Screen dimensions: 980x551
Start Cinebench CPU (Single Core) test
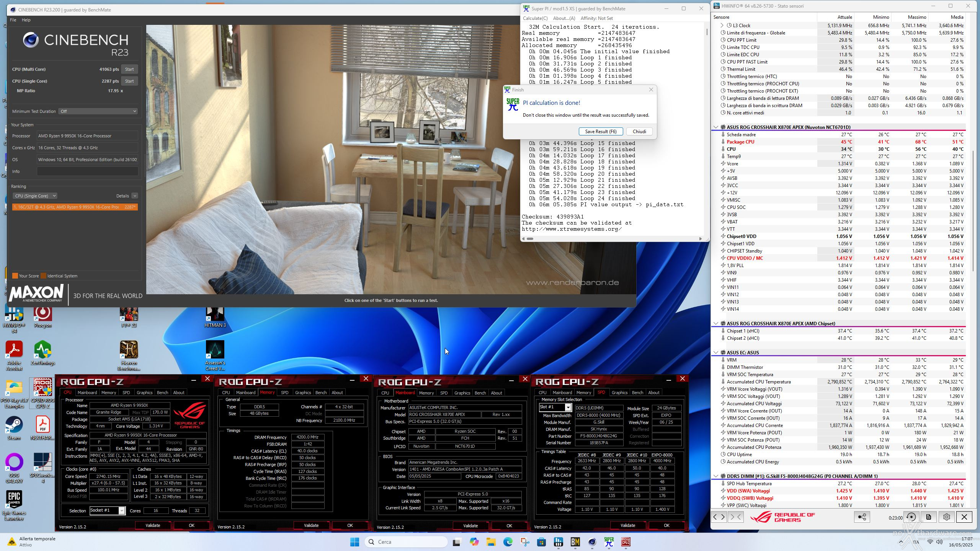[x=129, y=81]
